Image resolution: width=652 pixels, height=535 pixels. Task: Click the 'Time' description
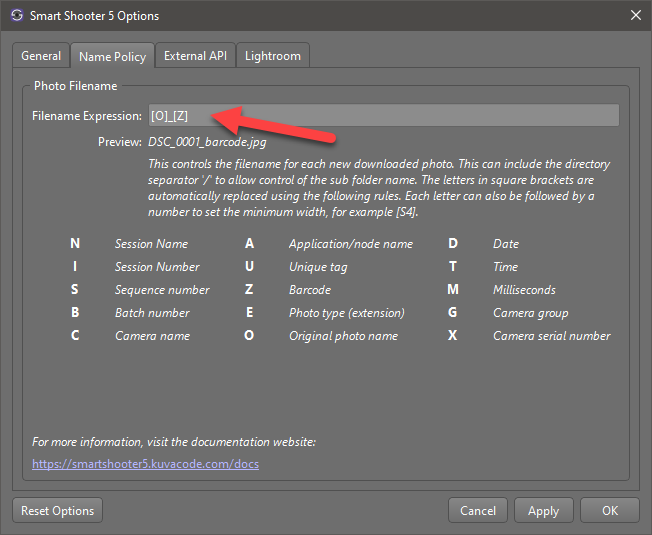point(505,266)
